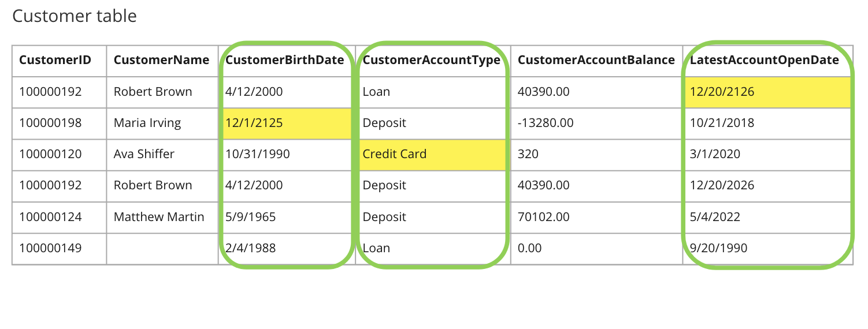
Task: Click the CustomerBirthDate column header
Action: point(285,60)
